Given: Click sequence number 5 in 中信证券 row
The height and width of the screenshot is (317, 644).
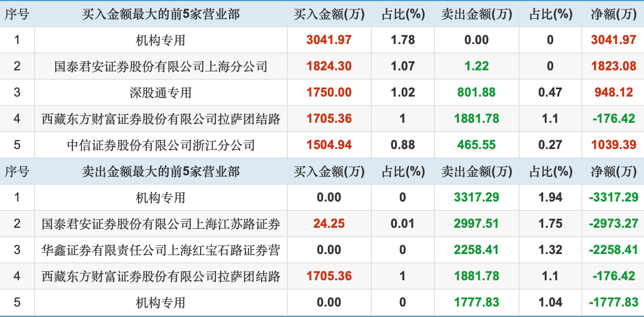Looking at the screenshot, I should [17, 145].
